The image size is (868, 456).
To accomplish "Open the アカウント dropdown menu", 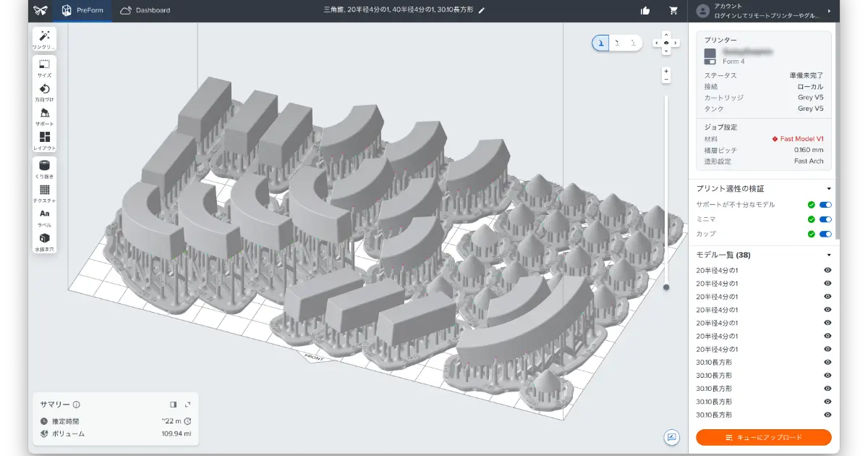I will point(828,11).
